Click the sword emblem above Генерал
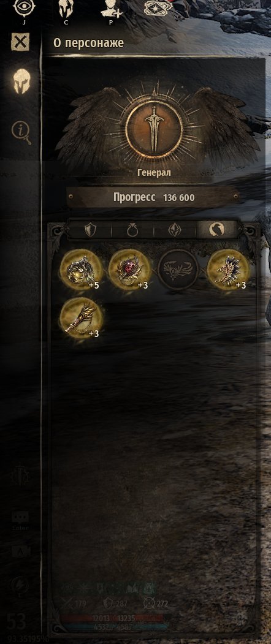 155,129
